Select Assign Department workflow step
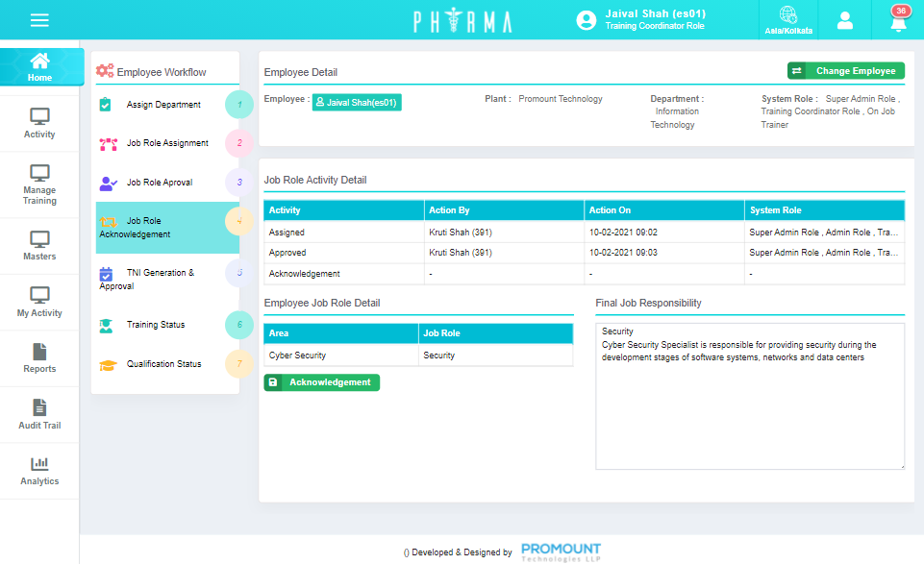 [163, 105]
